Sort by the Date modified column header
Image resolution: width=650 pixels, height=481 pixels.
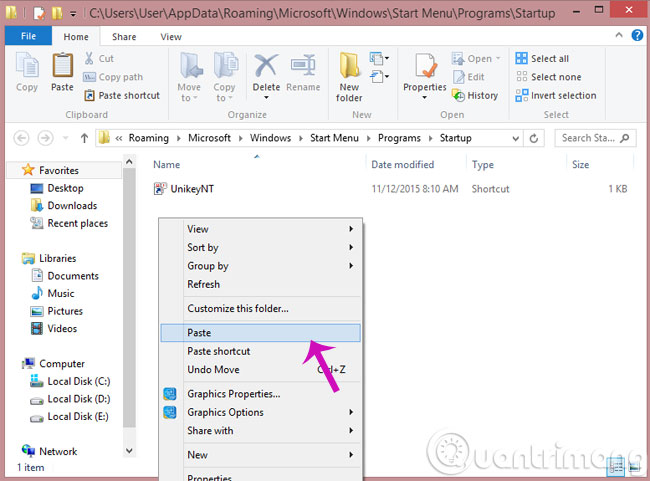coord(403,165)
